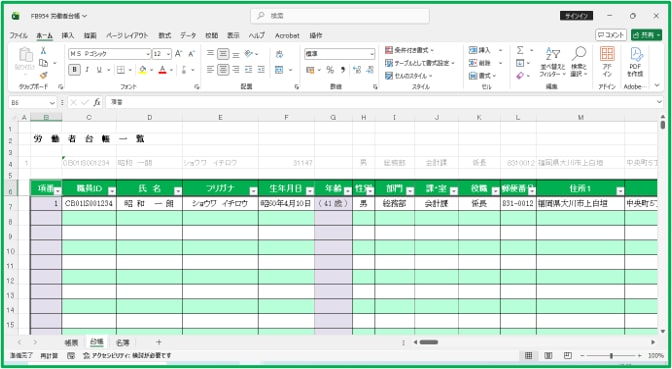Screen dimensions: 672x369
Task: Open the Name Box B6 dropdown
Action: pos(52,103)
